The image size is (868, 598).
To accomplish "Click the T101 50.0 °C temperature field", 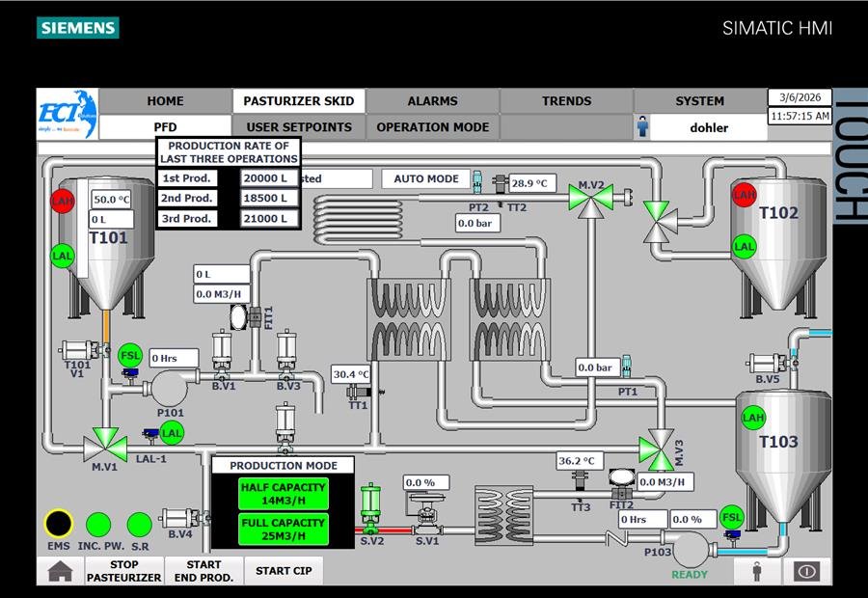I will pyautogui.click(x=111, y=200).
